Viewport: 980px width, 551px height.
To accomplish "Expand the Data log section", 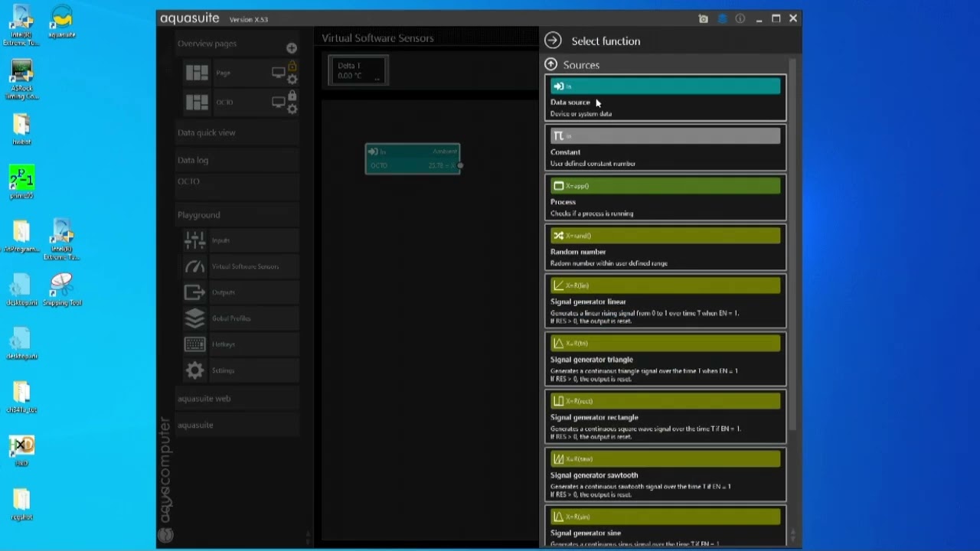I will click(x=237, y=160).
